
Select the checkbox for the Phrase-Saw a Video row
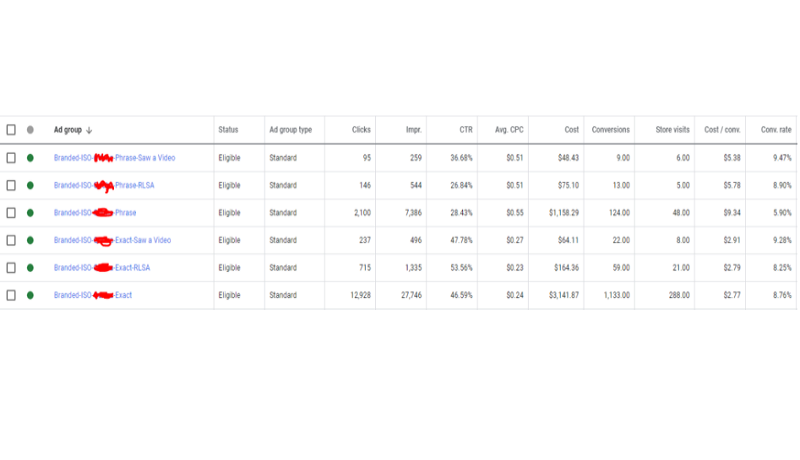11,158
